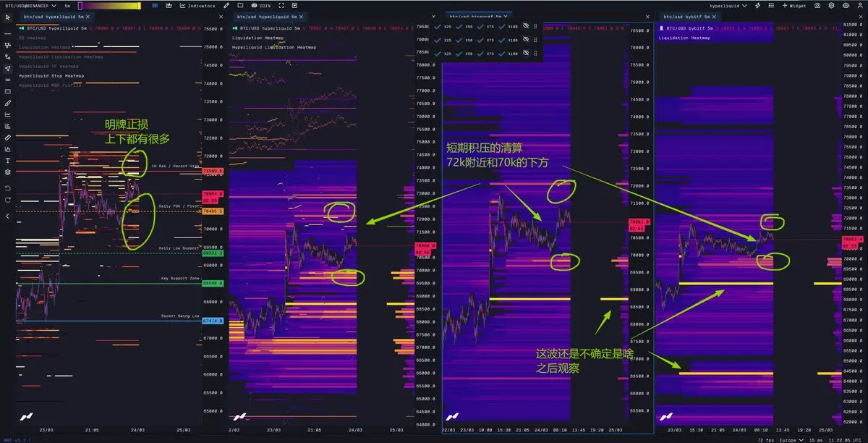Undo the last drawing action
868x443 pixels.
click(x=8, y=188)
